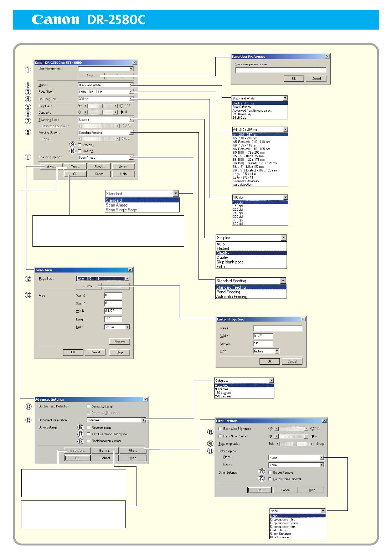Screen dimensions: 392x555
Task: Toggle the Reverse Image checkbox
Action: [x=88, y=427]
